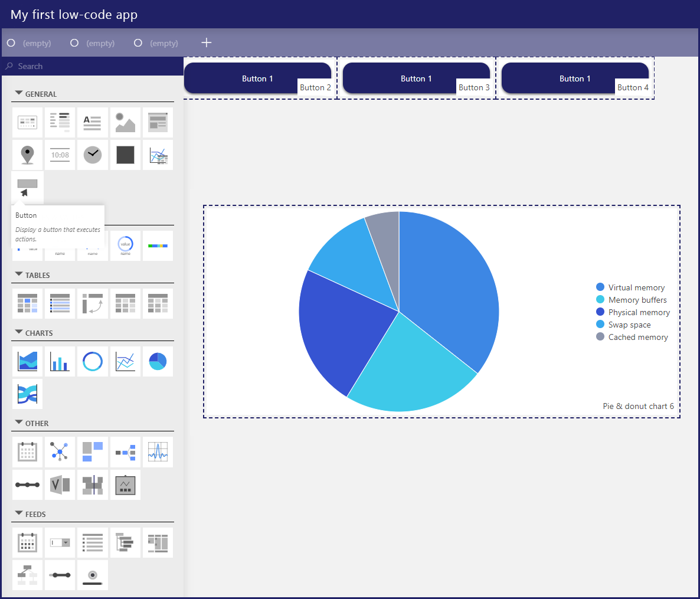
Task: Add a new page with plus
Action: (206, 43)
